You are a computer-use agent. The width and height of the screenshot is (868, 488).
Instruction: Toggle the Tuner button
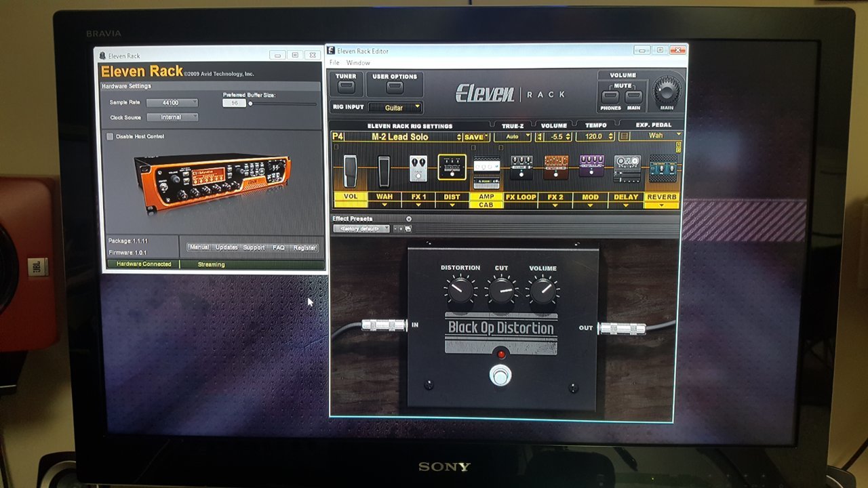(x=346, y=87)
